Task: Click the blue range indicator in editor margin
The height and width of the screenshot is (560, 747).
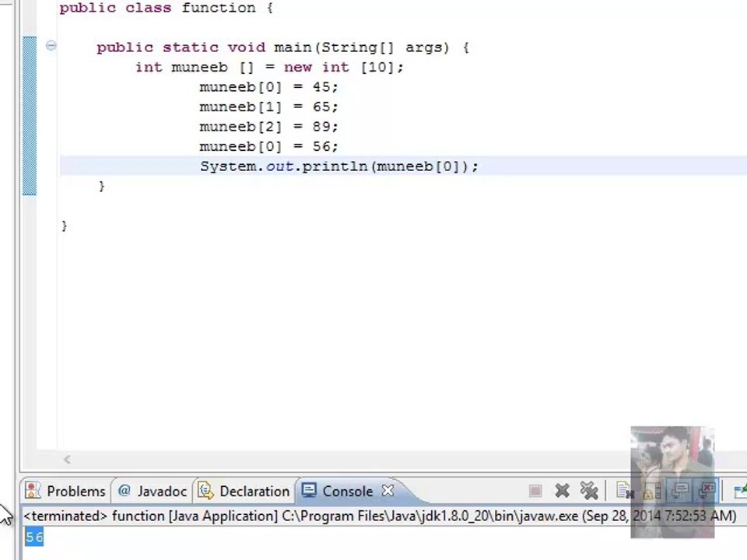Action: (x=30, y=116)
